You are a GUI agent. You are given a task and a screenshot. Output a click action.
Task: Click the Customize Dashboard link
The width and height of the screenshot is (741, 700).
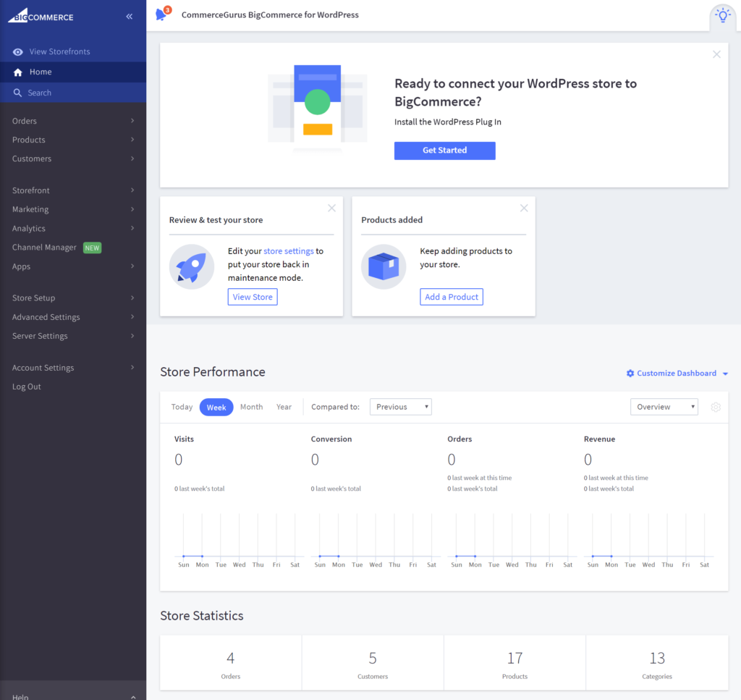click(x=677, y=374)
